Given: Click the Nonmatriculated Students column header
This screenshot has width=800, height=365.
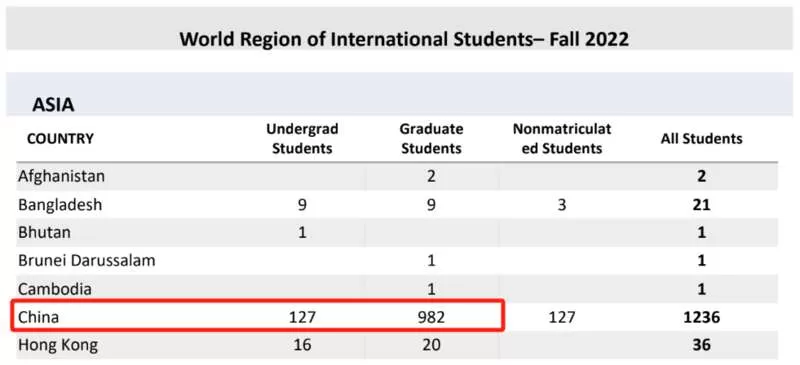Looking at the screenshot, I should point(562,138).
